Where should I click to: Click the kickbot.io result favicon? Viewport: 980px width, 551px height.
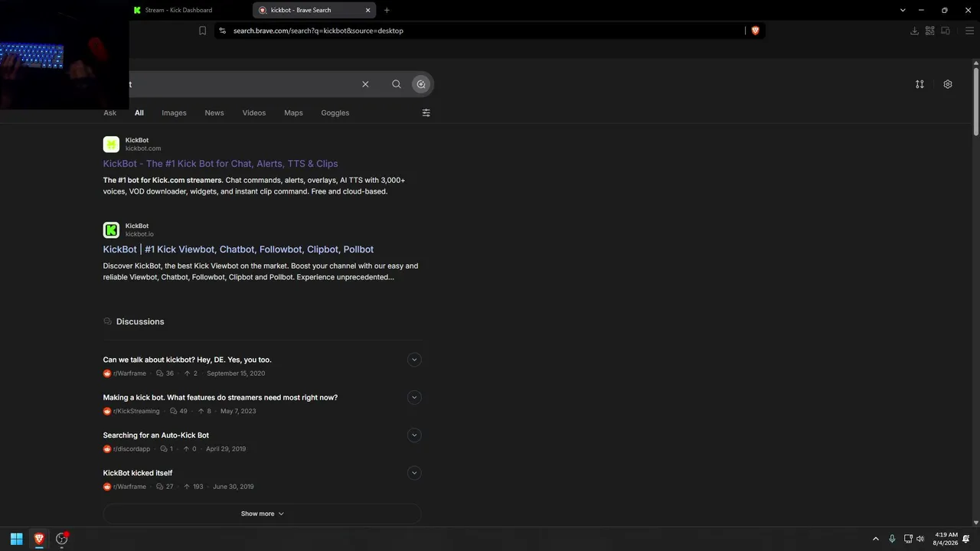(x=111, y=230)
